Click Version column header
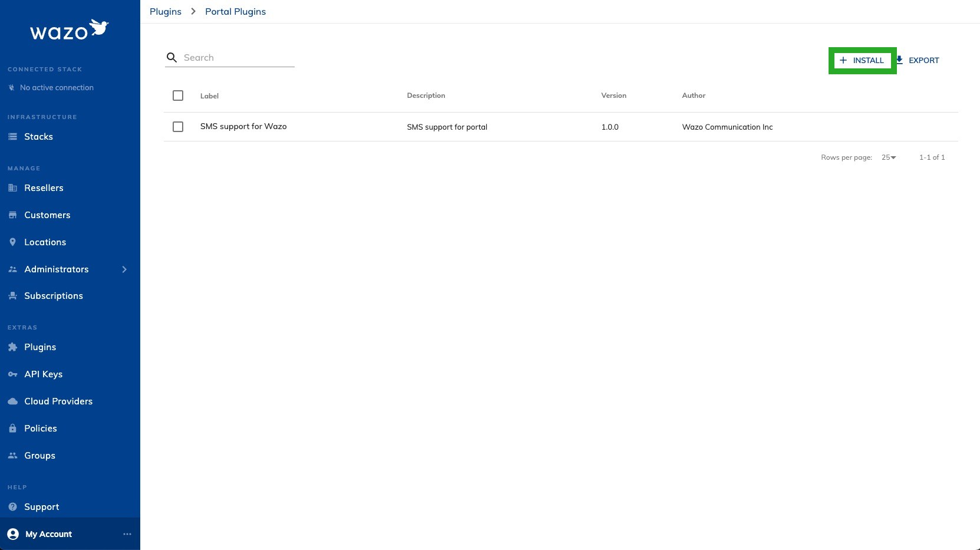Viewport: 980px width, 550px height. pos(613,95)
